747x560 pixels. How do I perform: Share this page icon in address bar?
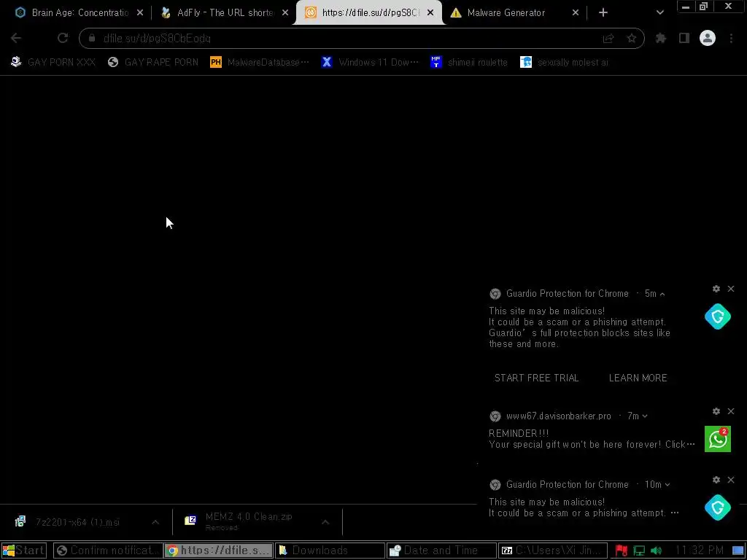[608, 38]
